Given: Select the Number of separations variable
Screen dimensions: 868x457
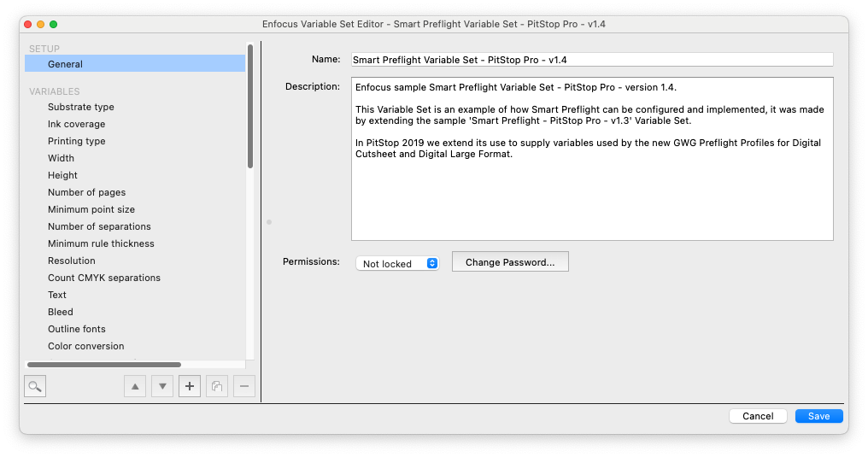Looking at the screenshot, I should [99, 227].
